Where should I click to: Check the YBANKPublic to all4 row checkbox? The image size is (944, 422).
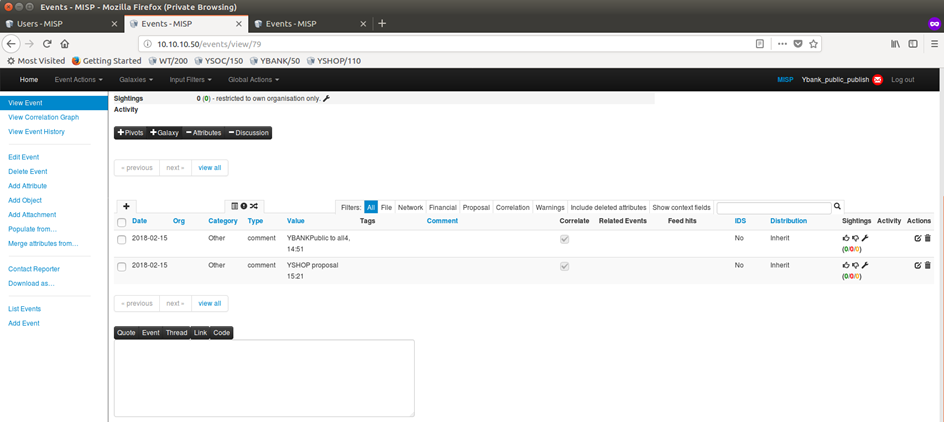[x=122, y=240]
